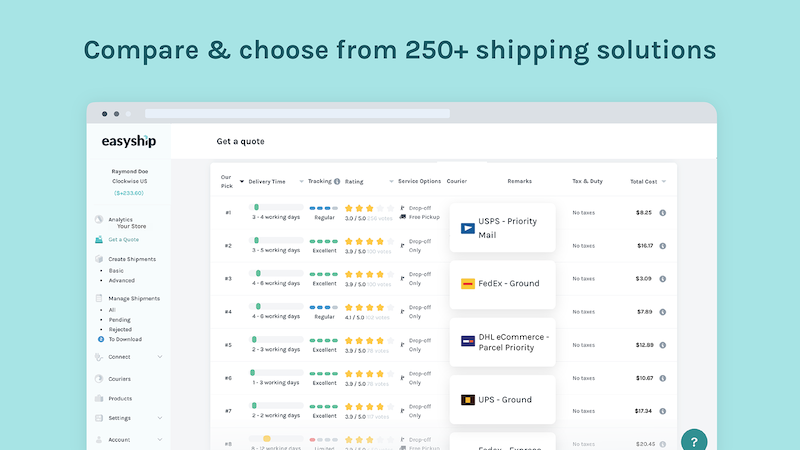The height and width of the screenshot is (450, 800).
Task: Open the Analytics menu item
Action: coord(120,219)
